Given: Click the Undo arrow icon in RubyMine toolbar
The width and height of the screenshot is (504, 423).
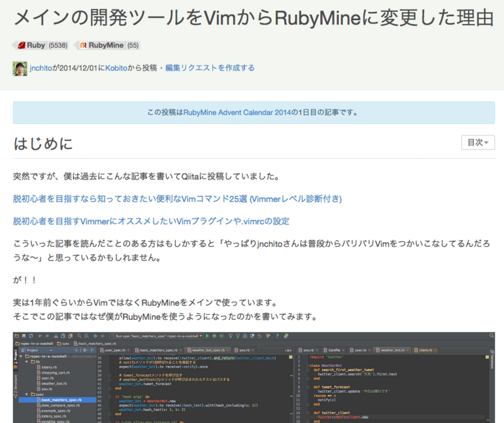Looking at the screenshot, I should (x=40, y=336).
